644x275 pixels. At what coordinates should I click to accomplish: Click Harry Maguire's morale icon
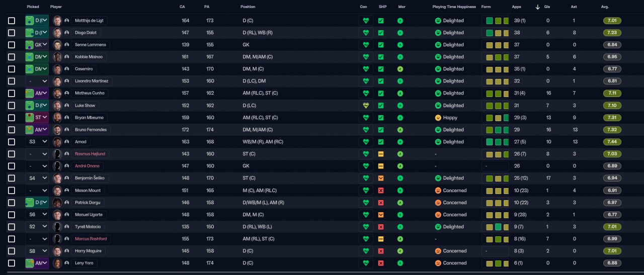[400, 251]
